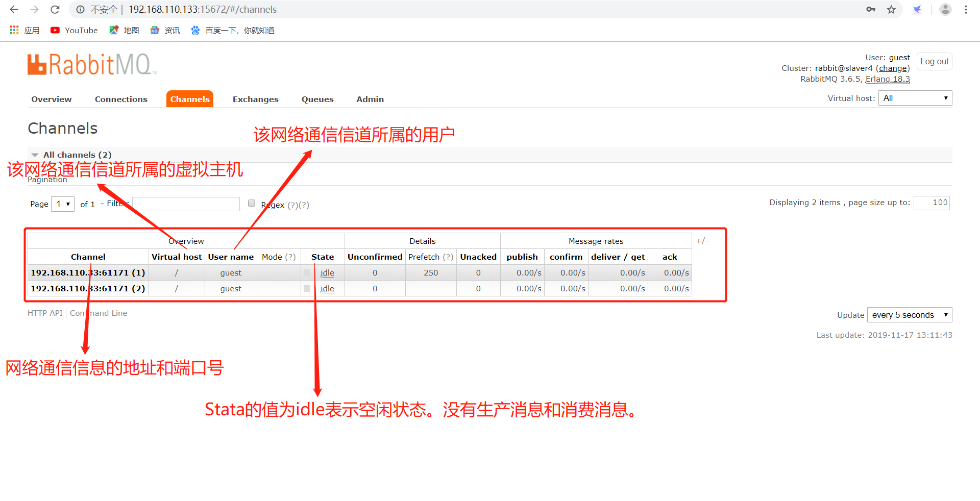
Task: Open saved password key icon
Action: 871,9
